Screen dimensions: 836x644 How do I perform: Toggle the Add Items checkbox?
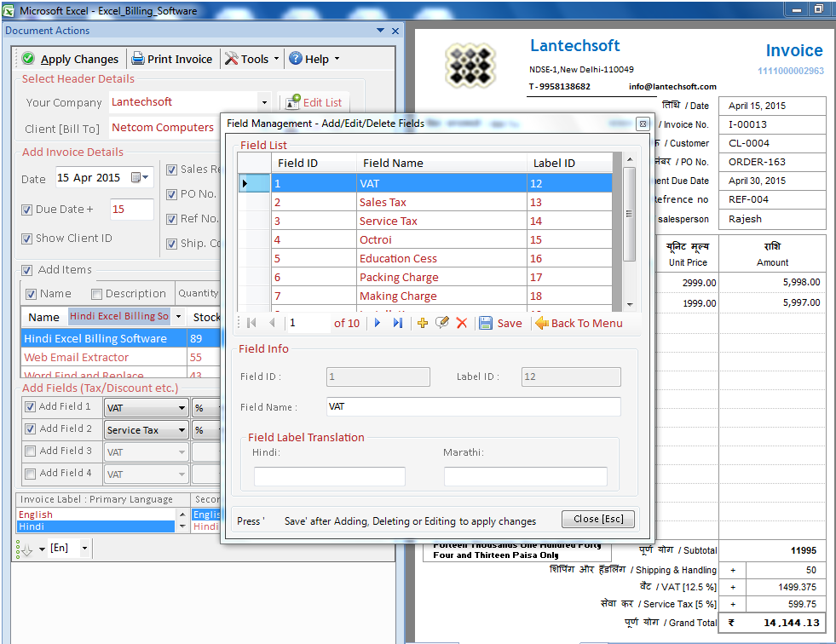(27, 270)
